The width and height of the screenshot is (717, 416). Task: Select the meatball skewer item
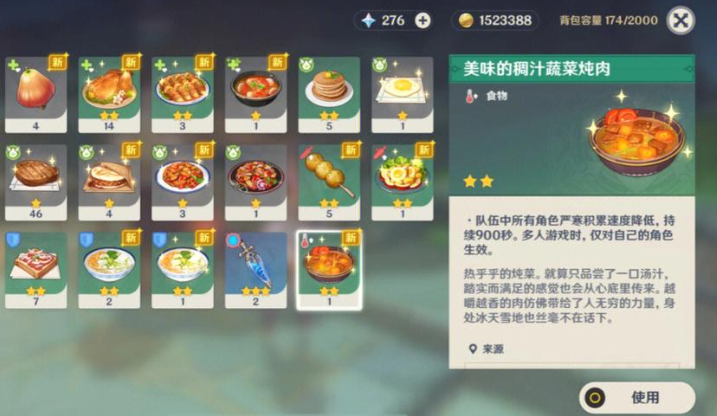tap(329, 182)
